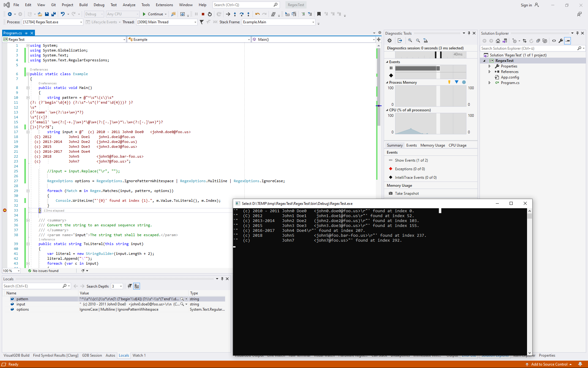Open Properties wrench in Solution Explorer
Viewport: 588px width, 368px height.
pyautogui.click(x=561, y=41)
